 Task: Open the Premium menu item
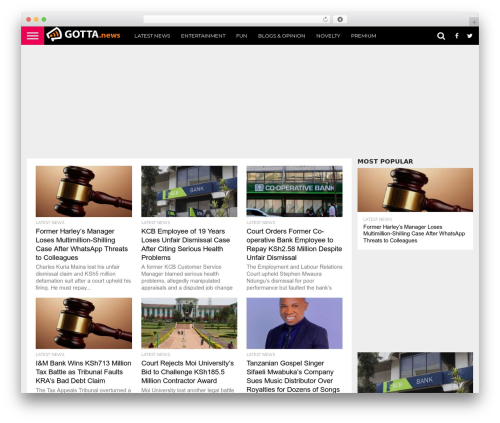tap(363, 36)
